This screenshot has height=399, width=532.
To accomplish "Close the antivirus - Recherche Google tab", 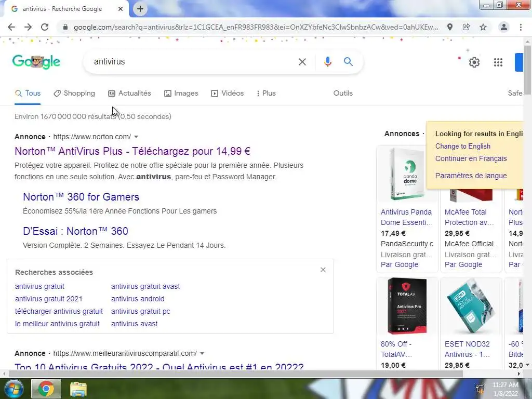I will coord(121,9).
